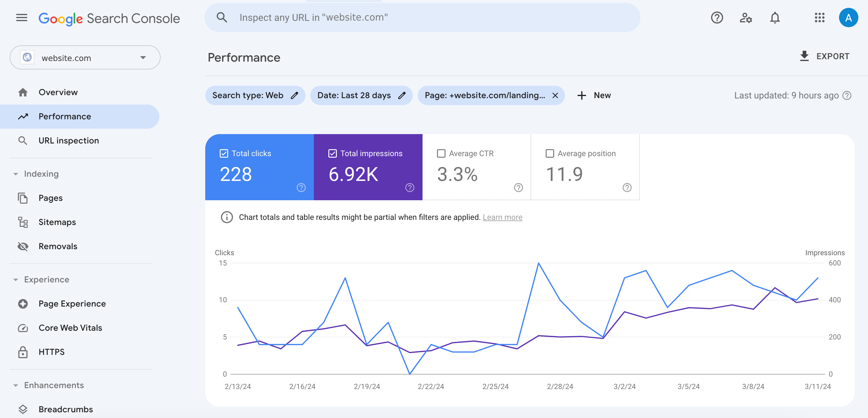Click the Learn more link
This screenshot has height=418, width=868.
coord(502,217)
